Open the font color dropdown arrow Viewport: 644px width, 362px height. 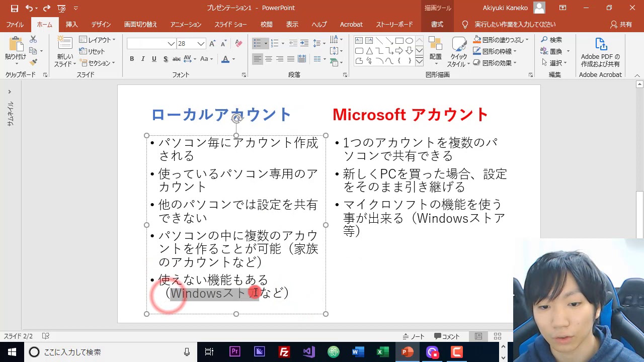(x=233, y=59)
